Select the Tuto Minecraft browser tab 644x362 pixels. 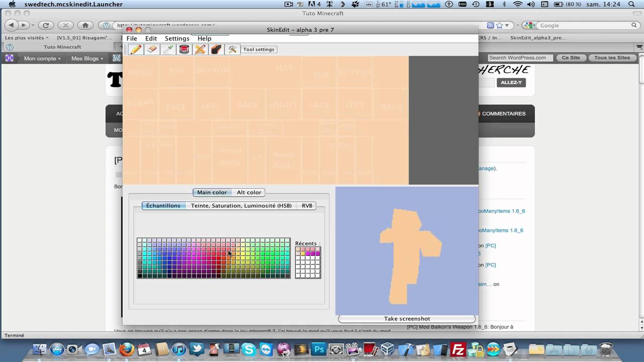62,47
